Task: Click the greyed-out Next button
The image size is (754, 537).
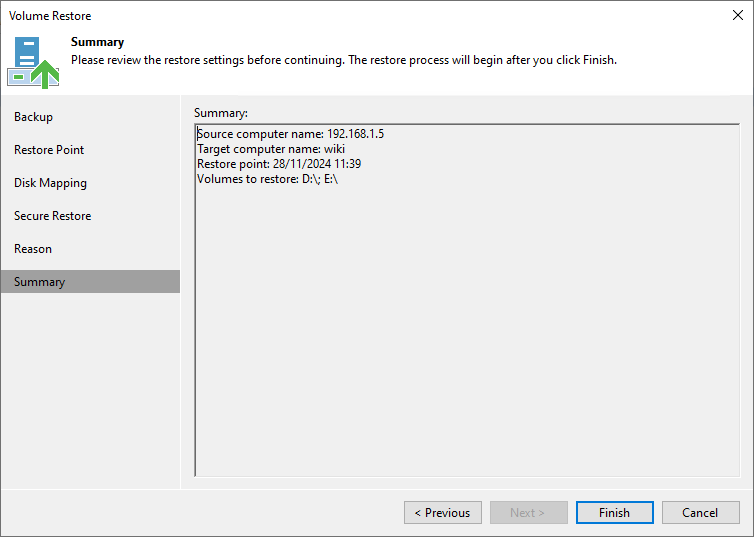Action: pos(528,513)
